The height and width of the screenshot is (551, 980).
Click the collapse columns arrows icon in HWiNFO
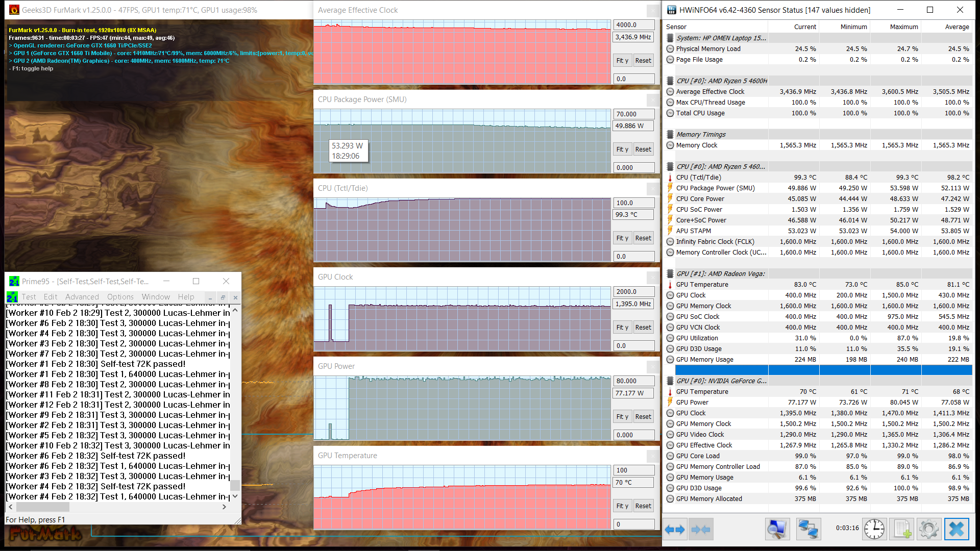click(701, 529)
